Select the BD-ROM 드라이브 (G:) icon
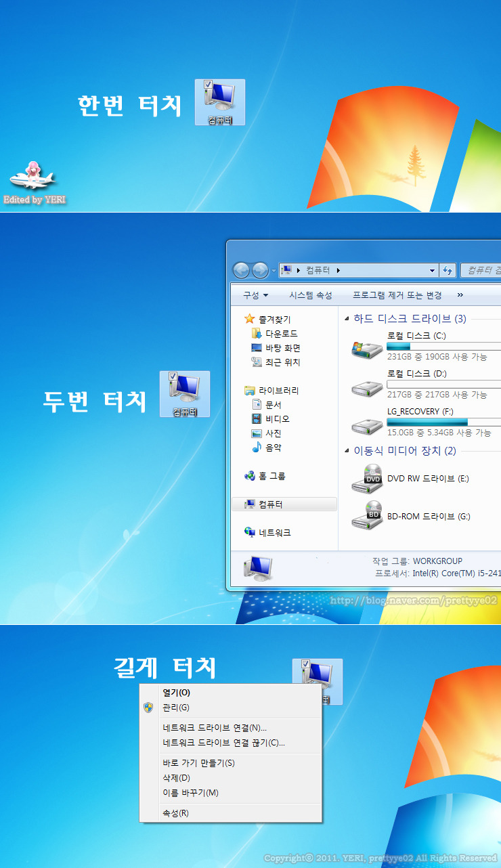 pyautogui.click(x=367, y=517)
